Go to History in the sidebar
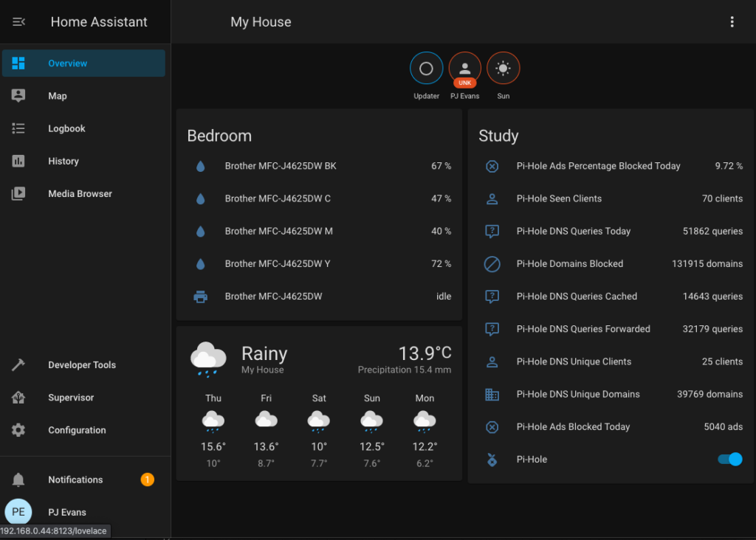The image size is (756, 540). [x=63, y=161]
